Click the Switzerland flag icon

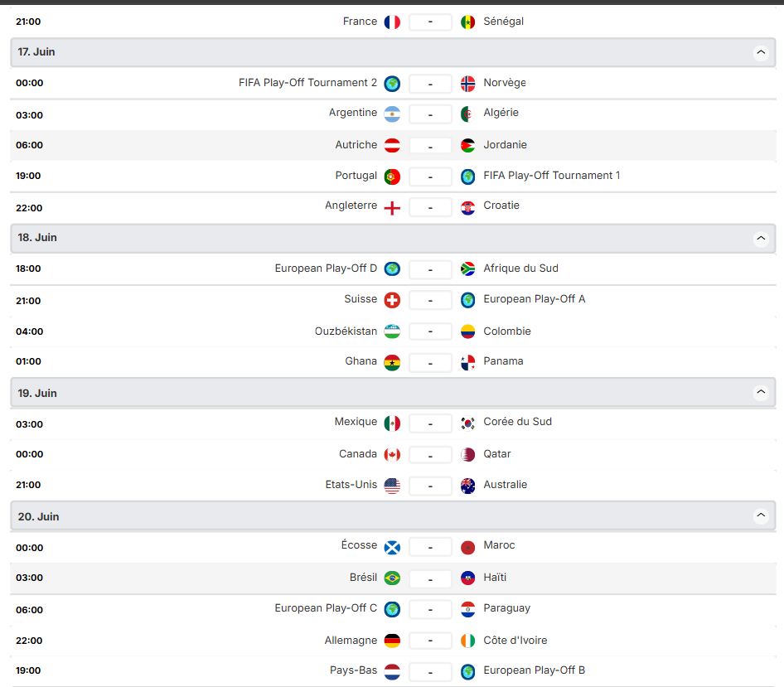392,300
